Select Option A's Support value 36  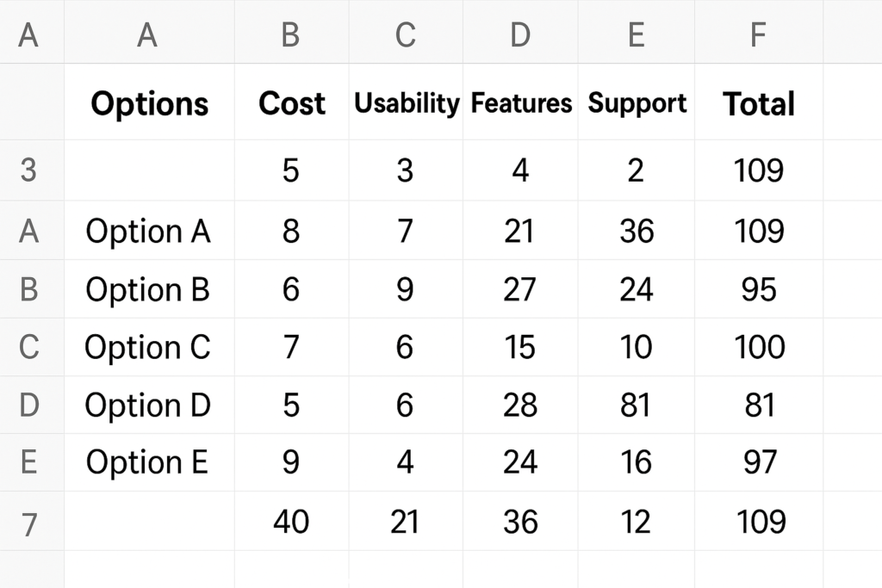point(637,231)
